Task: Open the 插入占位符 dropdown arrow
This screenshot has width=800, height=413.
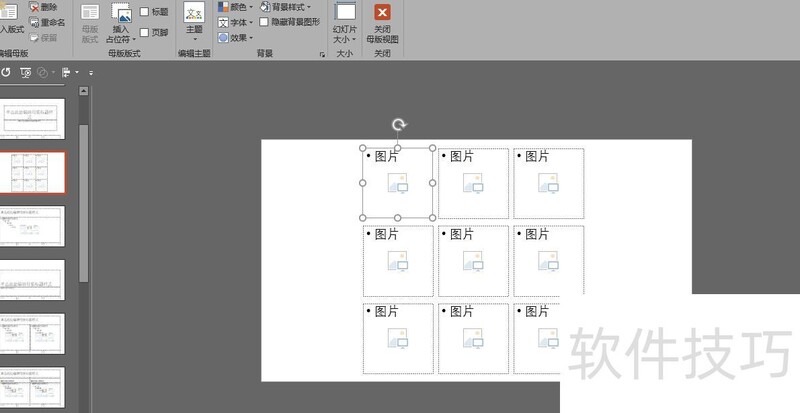Action: 134,39
